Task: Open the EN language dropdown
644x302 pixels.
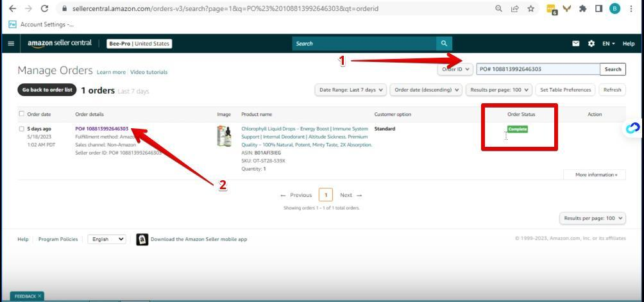Action: (x=609, y=44)
